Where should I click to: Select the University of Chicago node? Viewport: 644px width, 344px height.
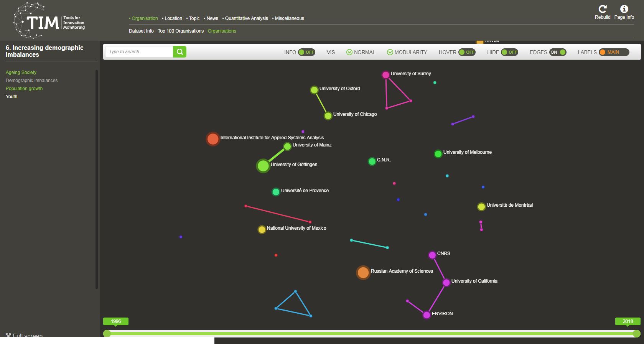328,116
